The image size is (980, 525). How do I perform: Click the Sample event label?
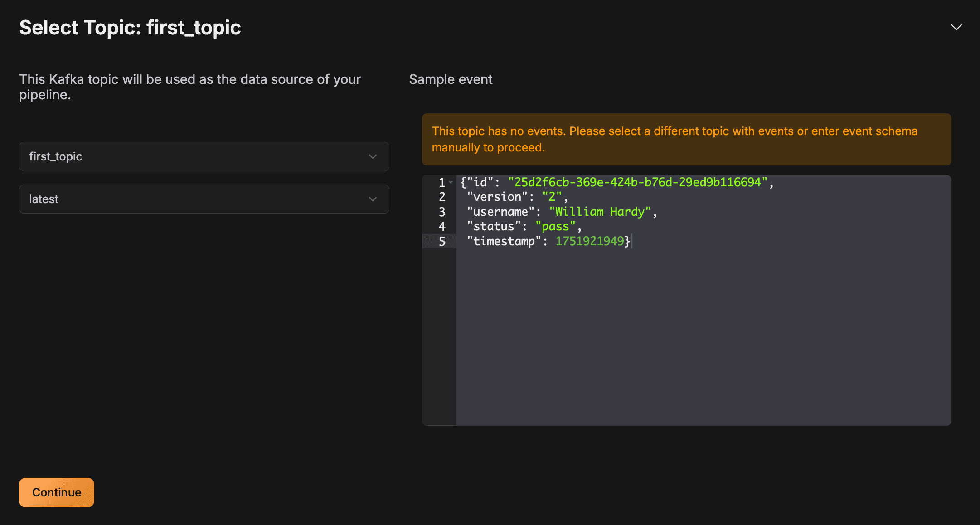pos(451,79)
